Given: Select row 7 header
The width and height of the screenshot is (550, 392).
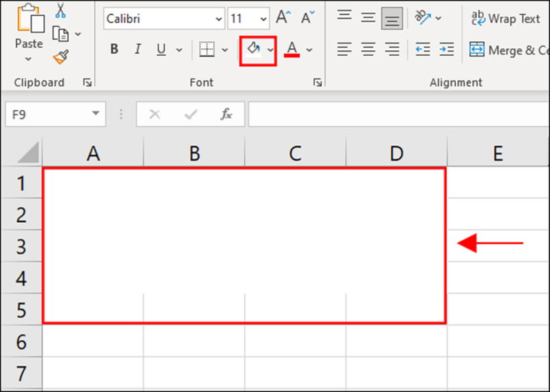Looking at the screenshot, I should tap(21, 373).
